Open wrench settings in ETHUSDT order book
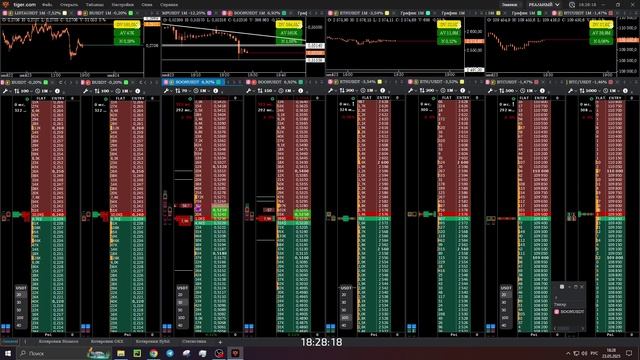The image size is (640, 360). [331, 91]
